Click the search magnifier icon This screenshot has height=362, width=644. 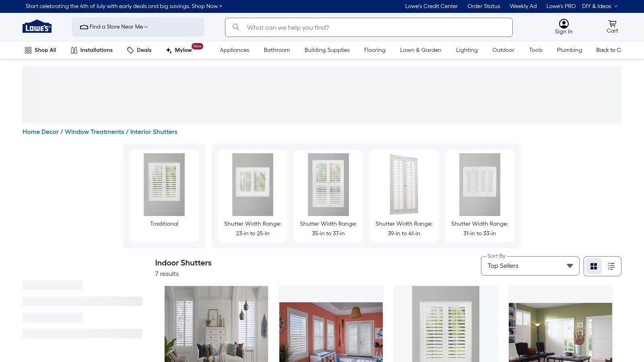236,27
